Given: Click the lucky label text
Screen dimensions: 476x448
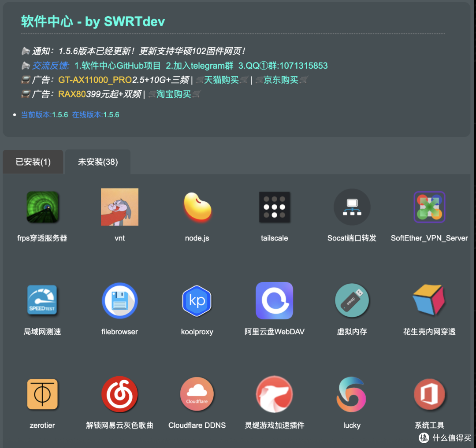Looking at the screenshot, I should tap(352, 426).
